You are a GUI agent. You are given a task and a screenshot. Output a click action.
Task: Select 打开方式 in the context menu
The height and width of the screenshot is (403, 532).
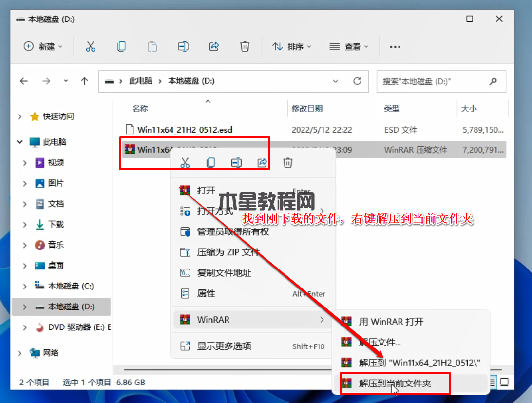point(252,211)
